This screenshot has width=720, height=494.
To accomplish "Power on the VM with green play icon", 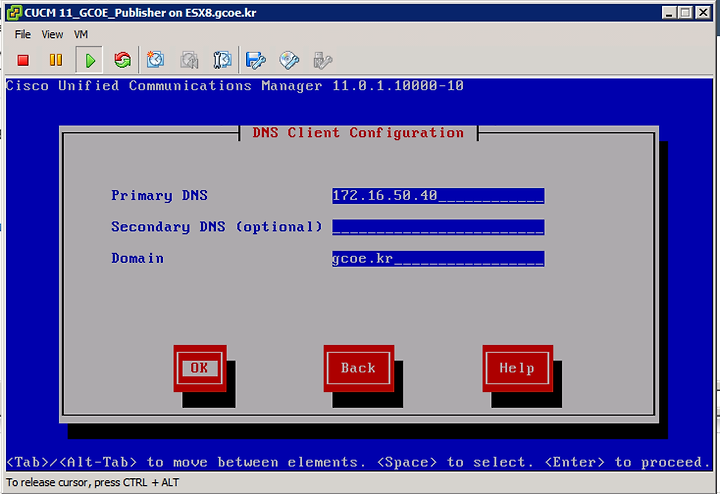I will (x=90, y=60).
